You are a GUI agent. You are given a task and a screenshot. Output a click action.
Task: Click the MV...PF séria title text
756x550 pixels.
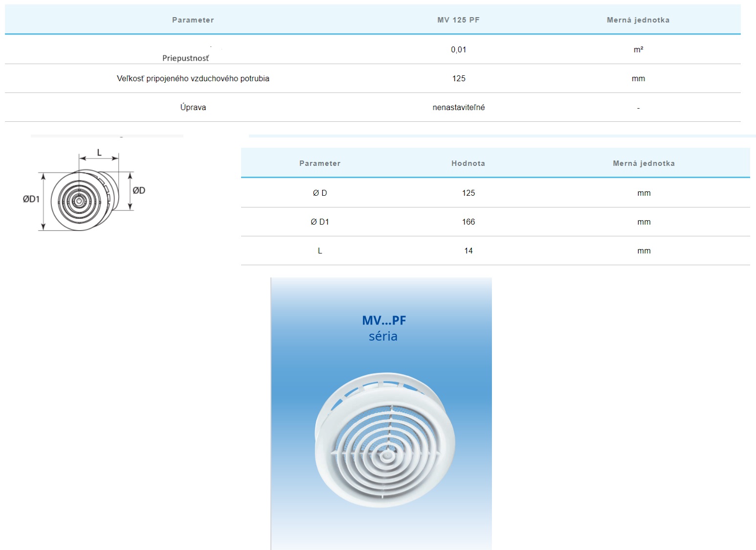(x=383, y=328)
